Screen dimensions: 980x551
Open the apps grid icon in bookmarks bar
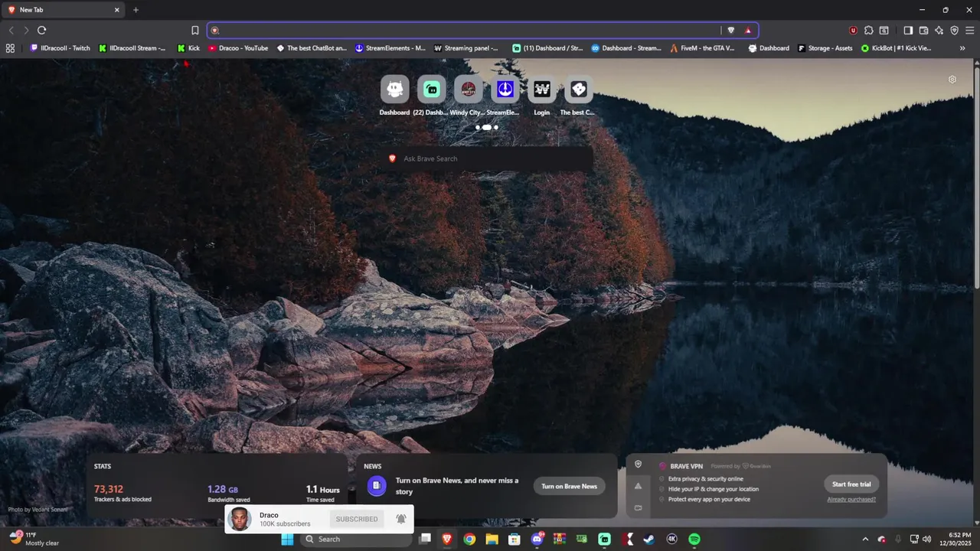coord(10,47)
